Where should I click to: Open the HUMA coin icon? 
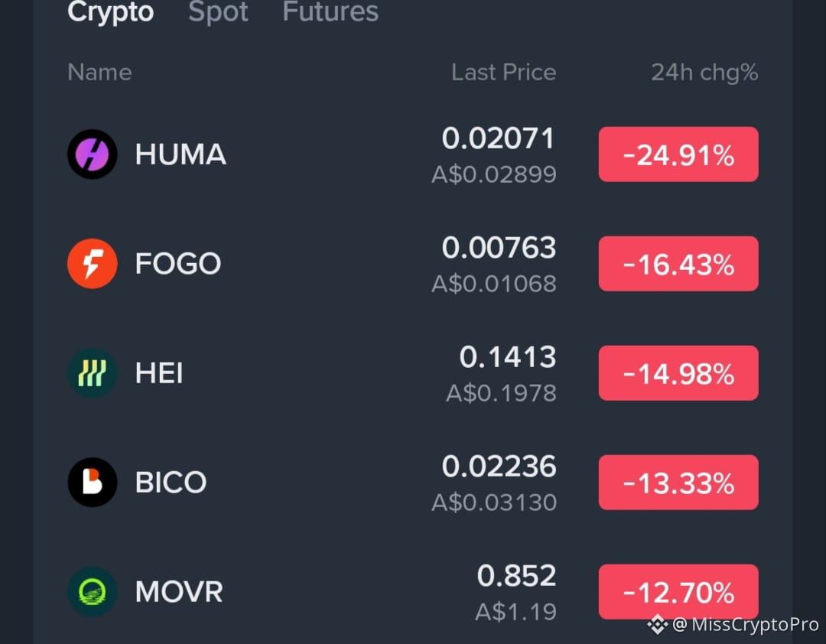(x=93, y=154)
